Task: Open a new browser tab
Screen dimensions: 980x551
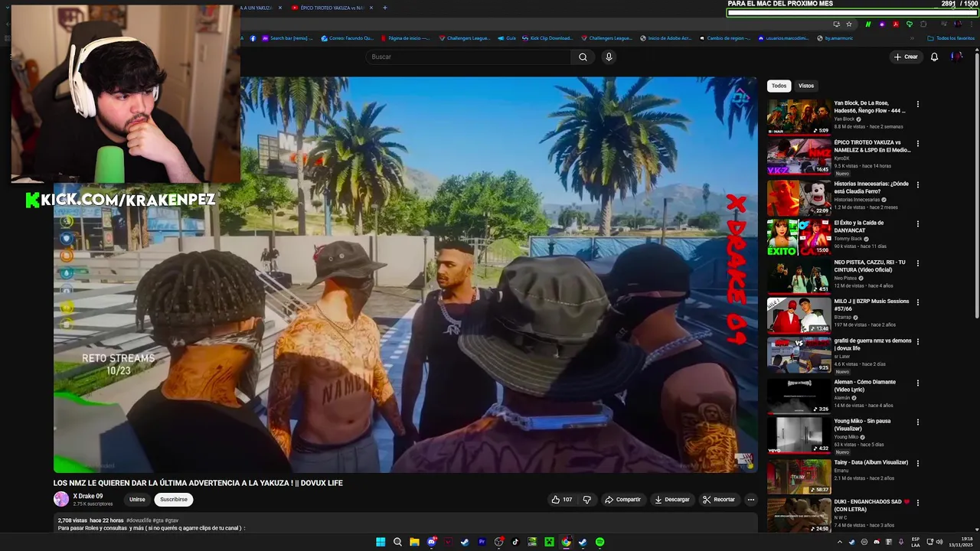Action: (x=384, y=8)
